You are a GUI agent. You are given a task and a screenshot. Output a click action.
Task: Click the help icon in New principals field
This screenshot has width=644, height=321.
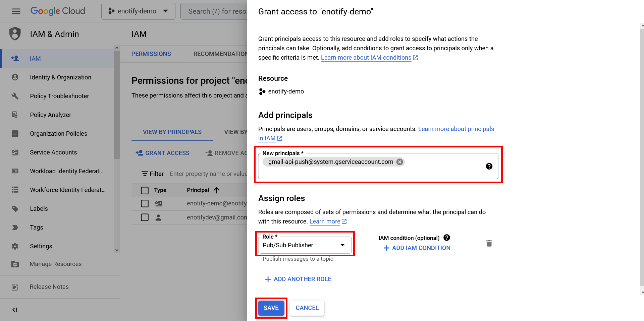pos(489,166)
